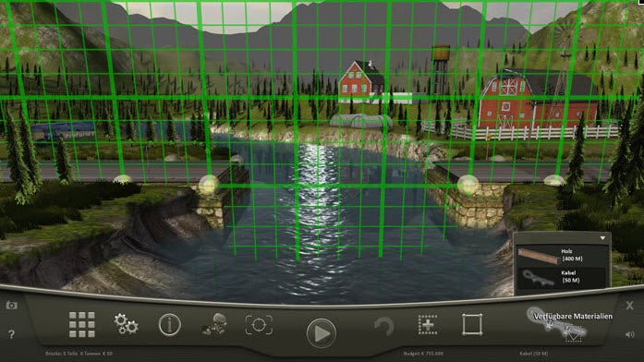Select anchor point on the left stone abutment
This screenshot has width=644, height=362.
(209, 185)
